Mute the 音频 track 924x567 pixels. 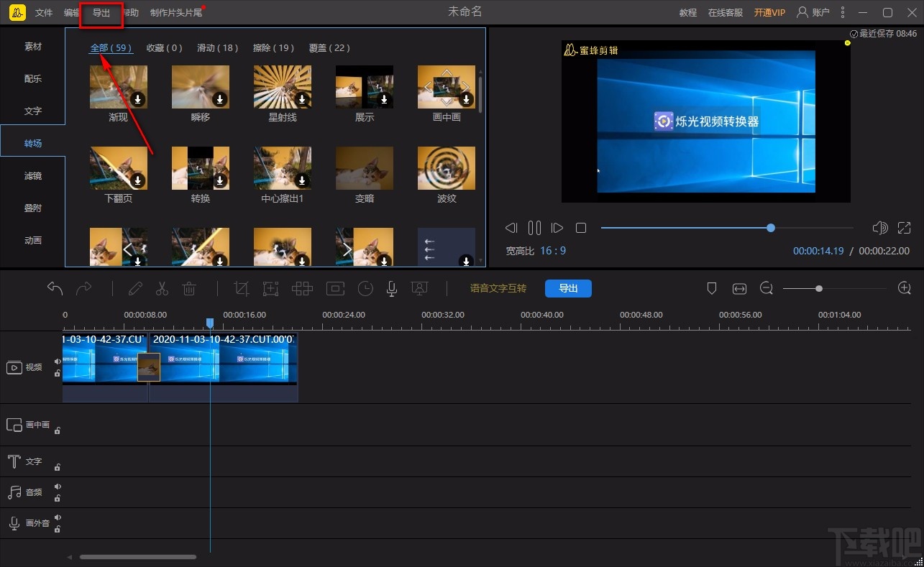point(58,487)
